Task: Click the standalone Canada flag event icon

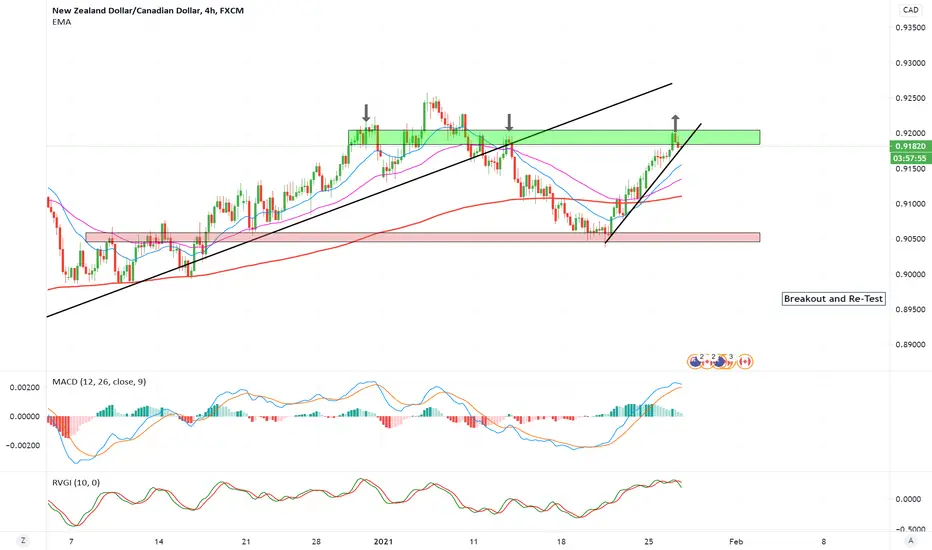Action: pyautogui.click(x=745, y=362)
